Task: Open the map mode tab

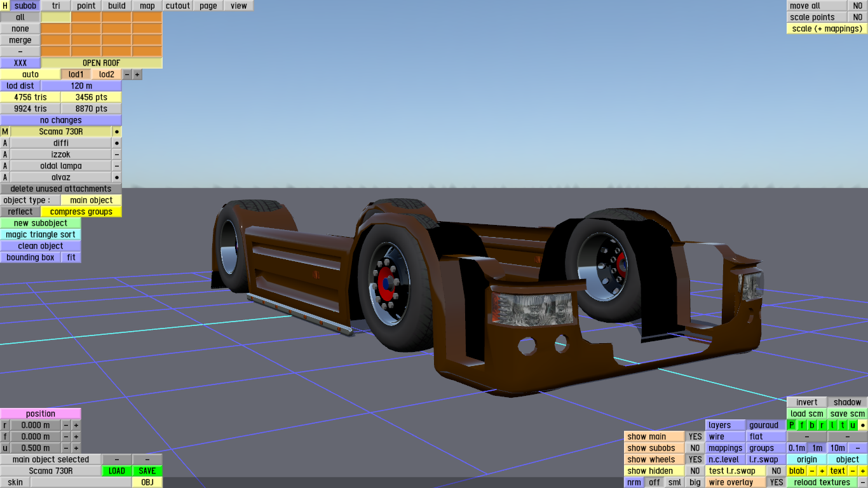Action: pos(147,6)
